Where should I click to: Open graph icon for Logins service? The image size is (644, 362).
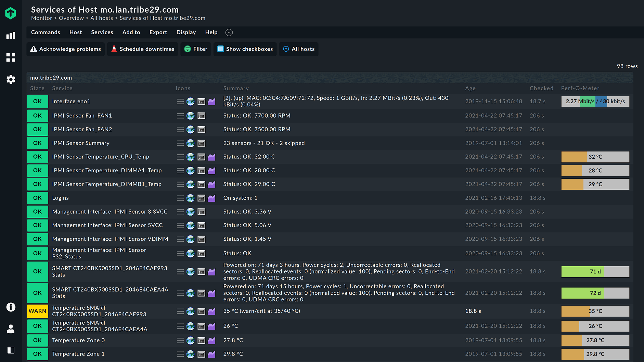tap(212, 198)
